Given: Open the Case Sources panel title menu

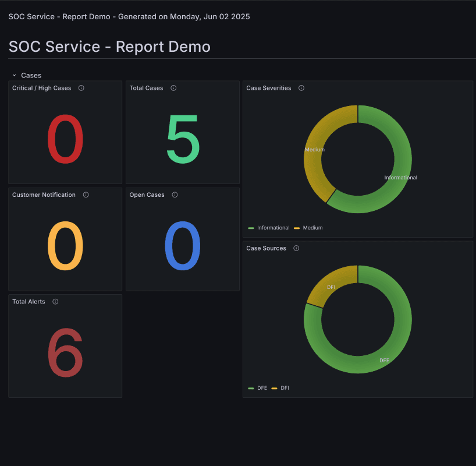Looking at the screenshot, I should pos(266,248).
